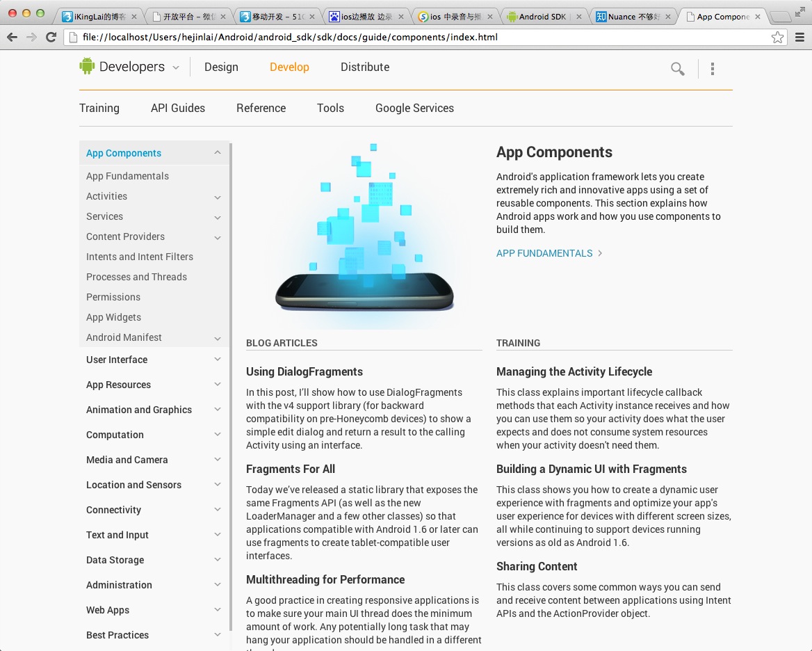Collapse the App Components section
Viewport: 812px width, 651px height.
pyautogui.click(x=218, y=153)
